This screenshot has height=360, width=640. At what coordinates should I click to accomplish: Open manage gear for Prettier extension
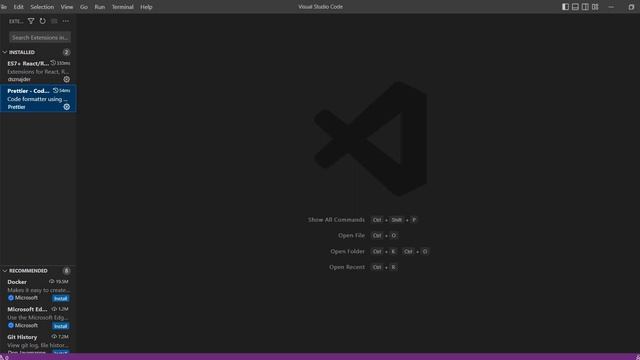[x=67, y=107]
